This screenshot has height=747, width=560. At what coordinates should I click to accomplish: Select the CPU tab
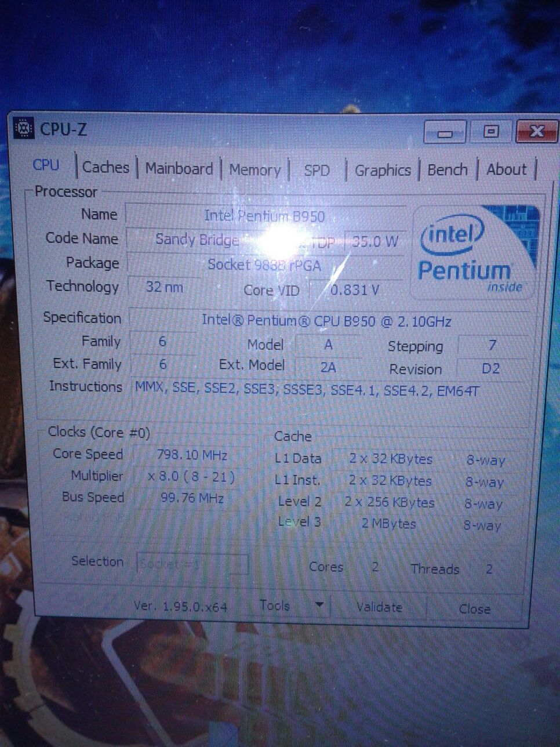tap(46, 165)
